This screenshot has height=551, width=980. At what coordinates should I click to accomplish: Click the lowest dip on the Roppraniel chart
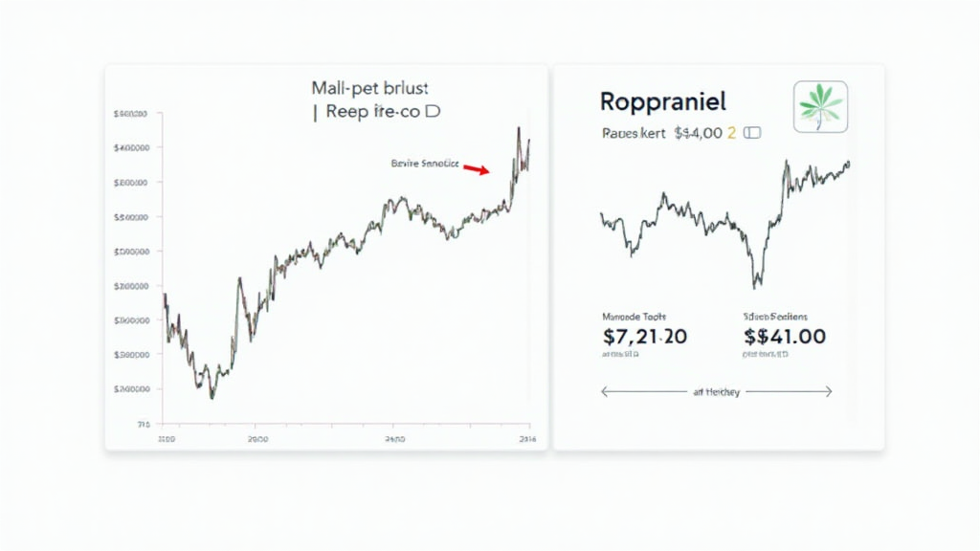point(756,284)
